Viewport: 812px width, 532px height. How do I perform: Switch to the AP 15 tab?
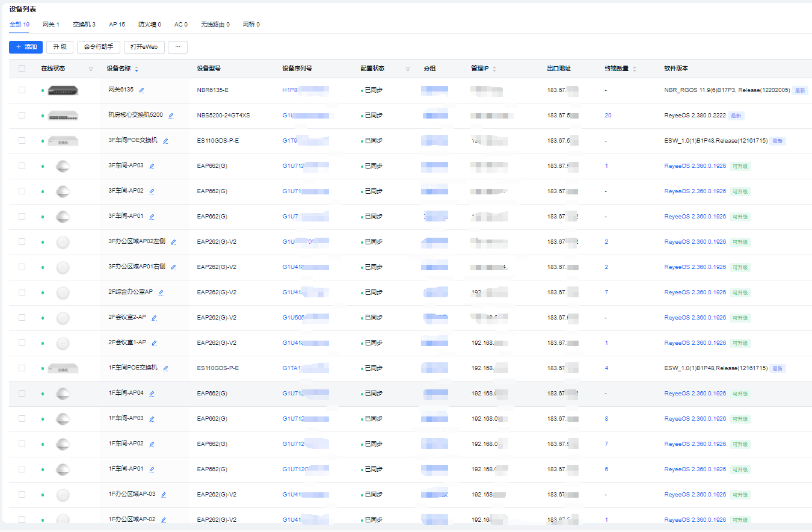117,25
